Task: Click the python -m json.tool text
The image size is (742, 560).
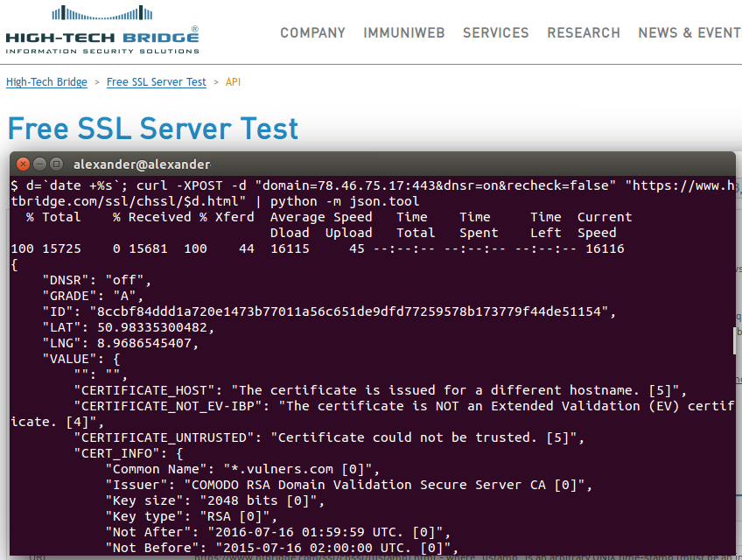Action: (x=345, y=201)
